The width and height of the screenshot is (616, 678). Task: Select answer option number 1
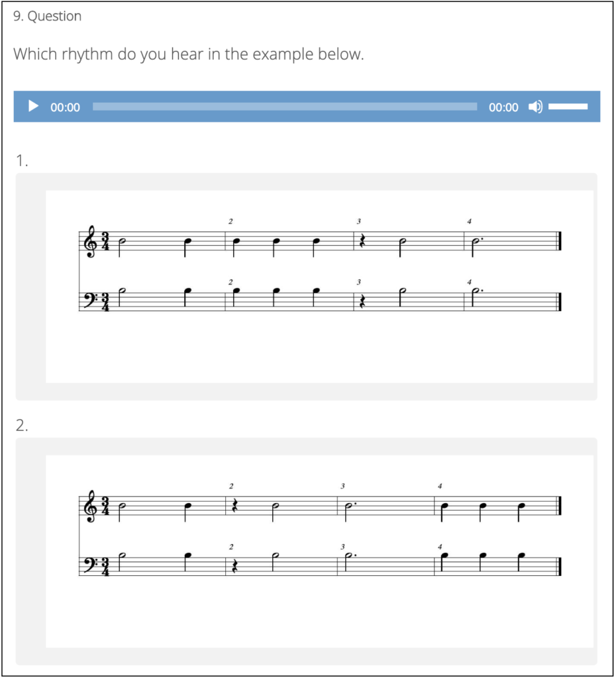23,160
